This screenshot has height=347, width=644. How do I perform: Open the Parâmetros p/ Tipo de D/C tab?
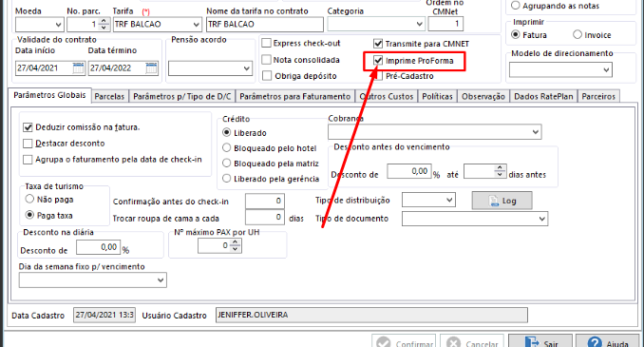[x=182, y=97]
